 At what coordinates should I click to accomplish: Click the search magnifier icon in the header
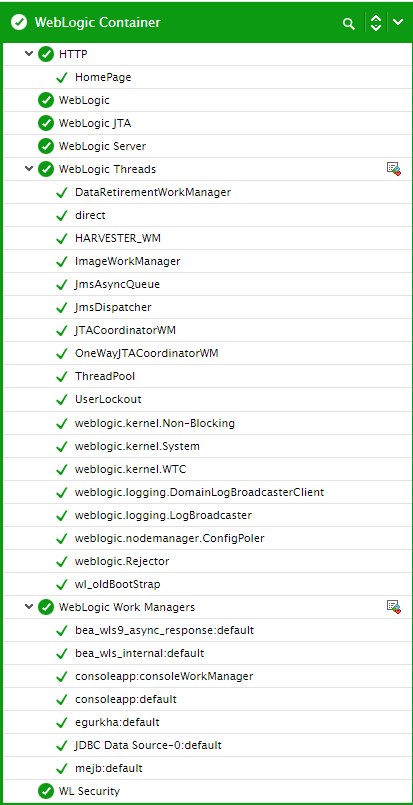349,24
